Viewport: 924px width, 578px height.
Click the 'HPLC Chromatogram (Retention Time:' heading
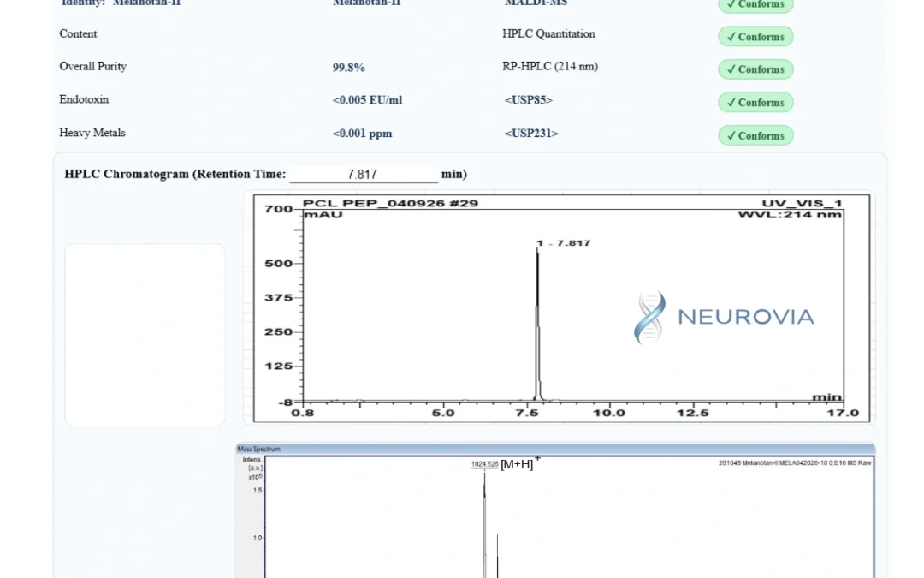[175, 174]
